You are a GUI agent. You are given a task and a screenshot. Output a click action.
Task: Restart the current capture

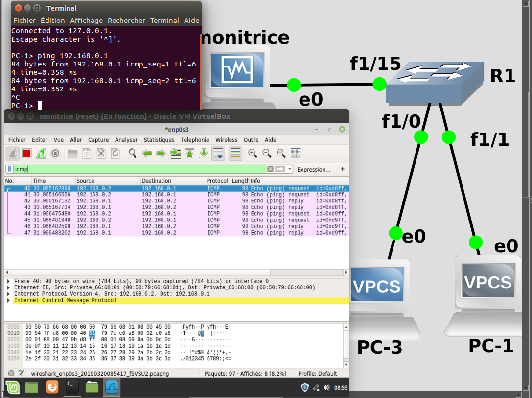point(41,153)
